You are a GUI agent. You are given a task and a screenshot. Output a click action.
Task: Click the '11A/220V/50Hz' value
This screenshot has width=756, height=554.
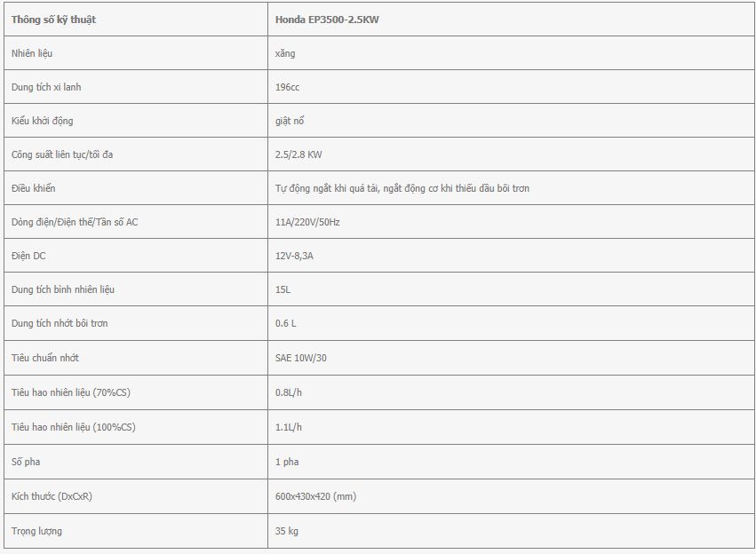[x=307, y=222]
